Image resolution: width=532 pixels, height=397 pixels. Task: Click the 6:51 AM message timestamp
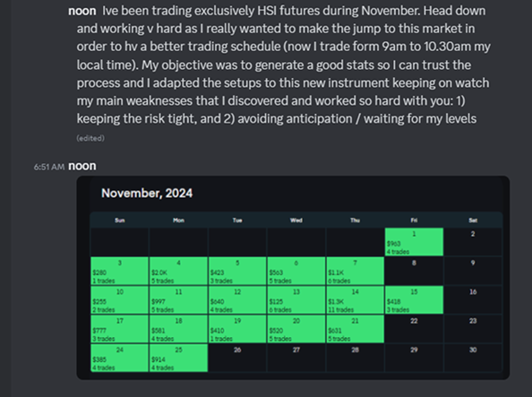coord(49,167)
